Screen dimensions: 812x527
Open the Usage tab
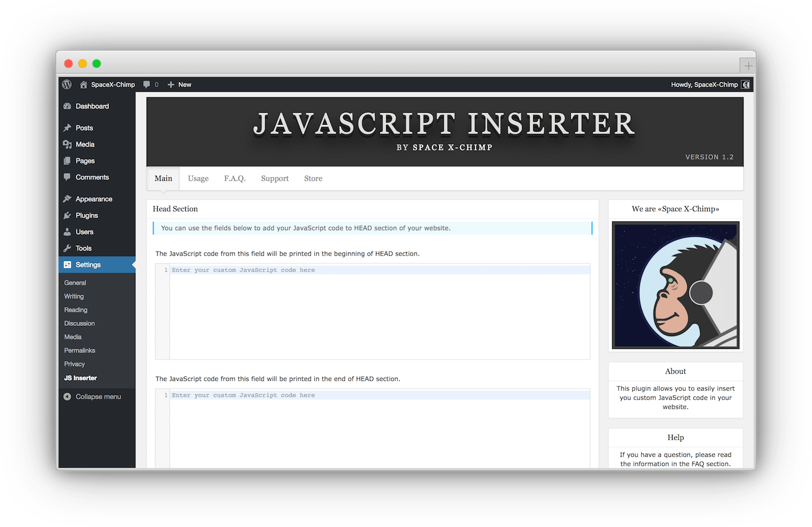[198, 178]
